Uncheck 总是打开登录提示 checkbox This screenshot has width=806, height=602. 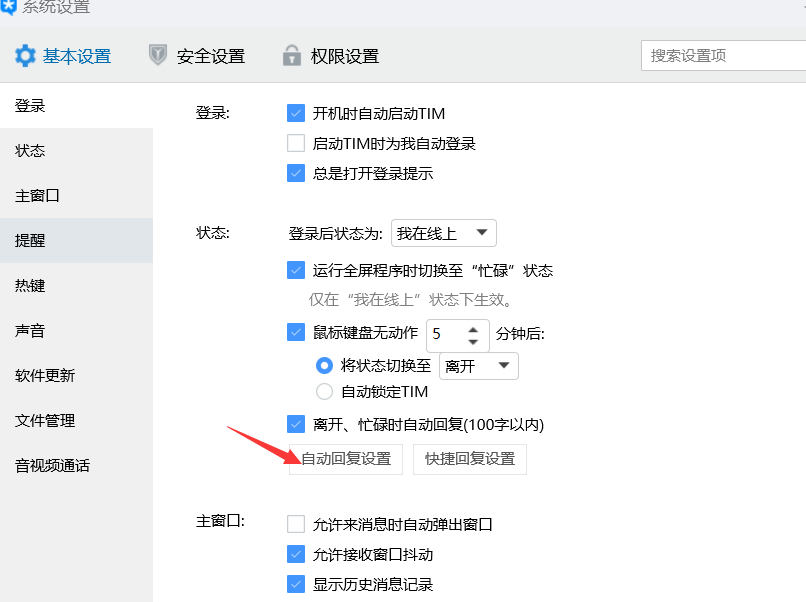[296, 173]
